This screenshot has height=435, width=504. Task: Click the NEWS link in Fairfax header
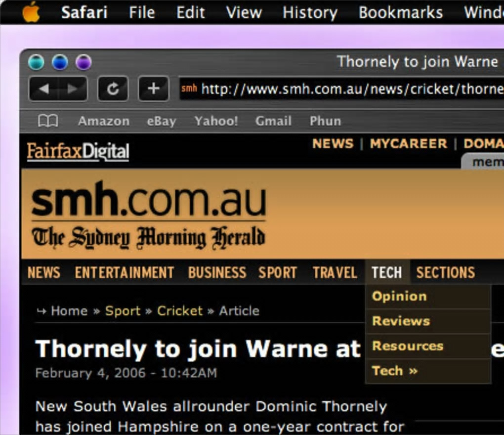(333, 143)
